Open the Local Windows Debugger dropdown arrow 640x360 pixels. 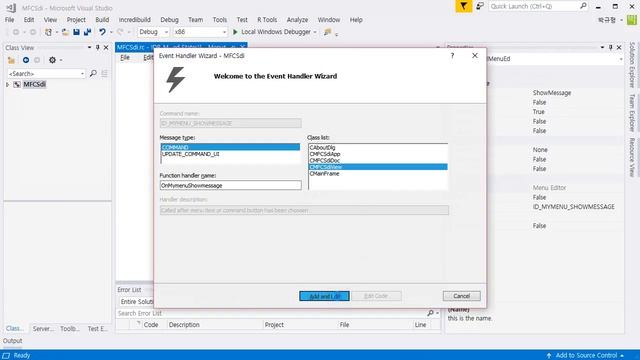[x=315, y=32]
